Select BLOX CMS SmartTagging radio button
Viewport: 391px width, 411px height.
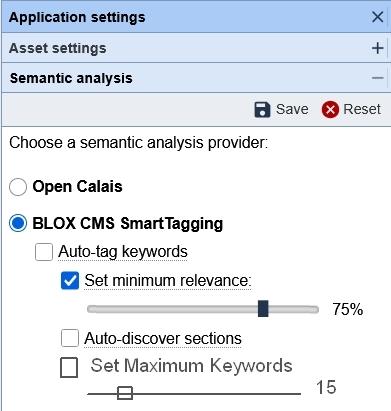click(x=18, y=223)
